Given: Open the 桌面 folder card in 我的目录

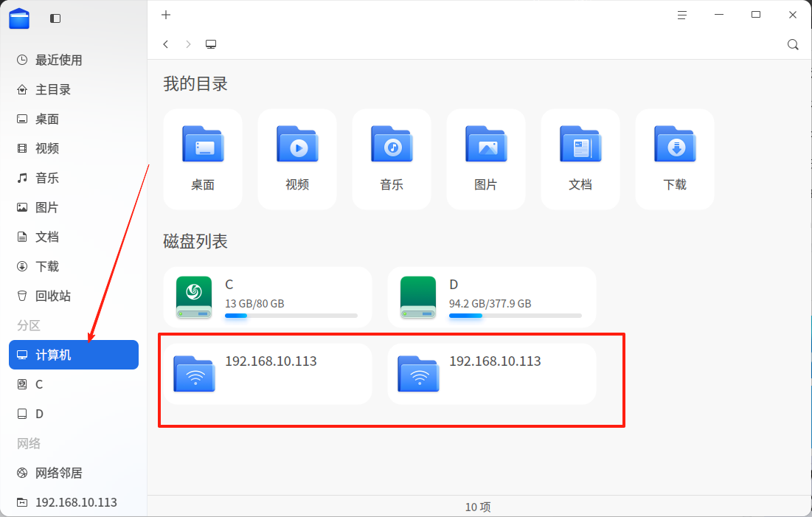Looking at the screenshot, I should (203, 159).
